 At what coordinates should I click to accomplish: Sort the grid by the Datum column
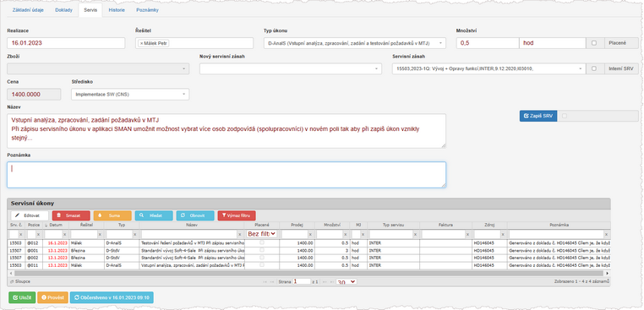click(56, 225)
